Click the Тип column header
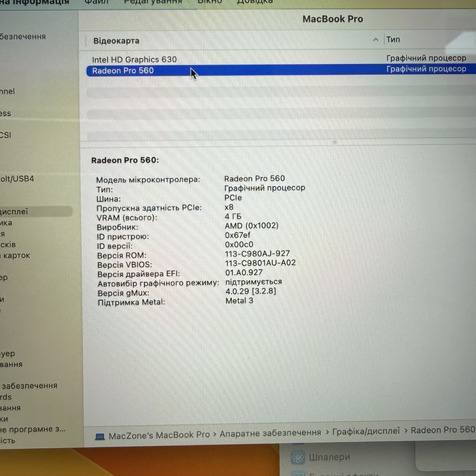476x476 pixels. tap(393, 39)
